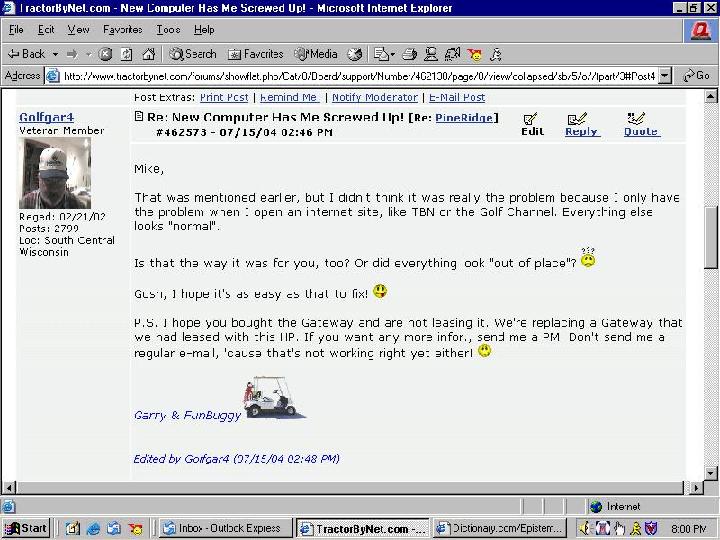Click the horizontal scrollbar thumb

(x=350, y=487)
